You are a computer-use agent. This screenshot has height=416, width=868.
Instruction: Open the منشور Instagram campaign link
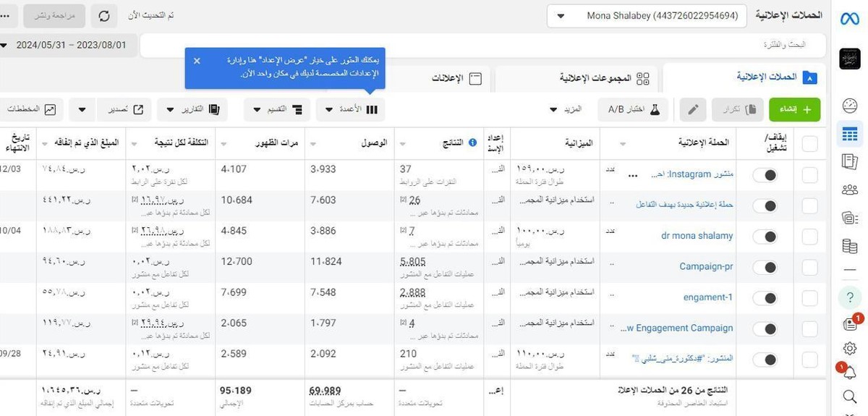[692, 174]
